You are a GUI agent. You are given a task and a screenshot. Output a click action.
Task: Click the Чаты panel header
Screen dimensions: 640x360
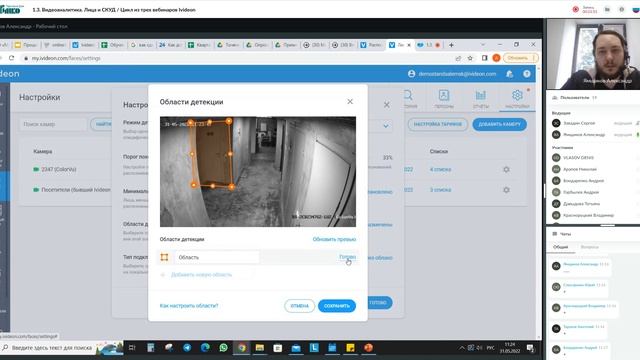565,234
